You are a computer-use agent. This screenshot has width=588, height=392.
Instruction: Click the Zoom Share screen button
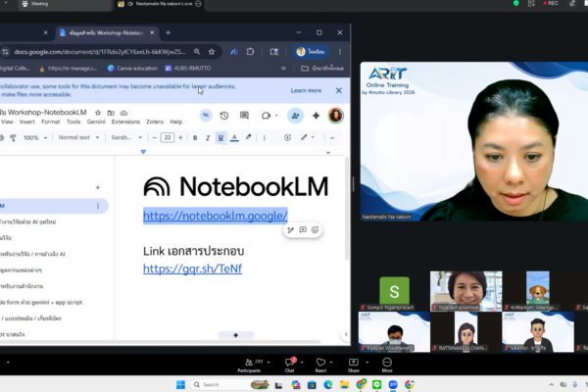pyautogui.click(x=353, y=365)
